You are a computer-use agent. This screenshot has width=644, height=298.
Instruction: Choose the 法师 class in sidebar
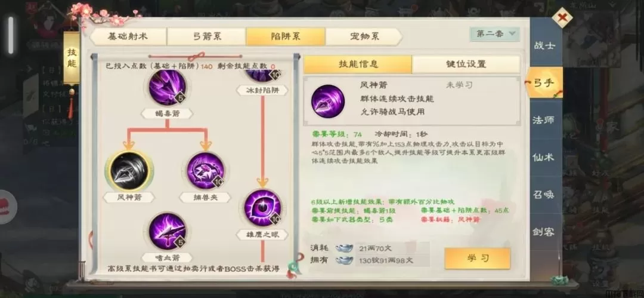pos(543,120)
